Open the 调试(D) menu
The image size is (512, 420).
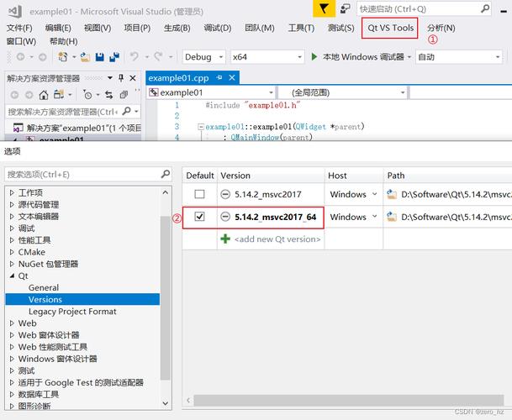click(x=218, y=28)
